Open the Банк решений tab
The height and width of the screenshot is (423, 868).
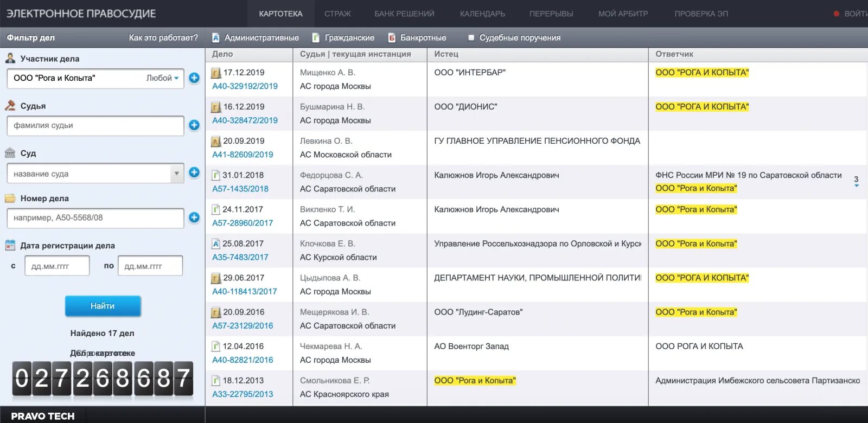tap(404, 14)
